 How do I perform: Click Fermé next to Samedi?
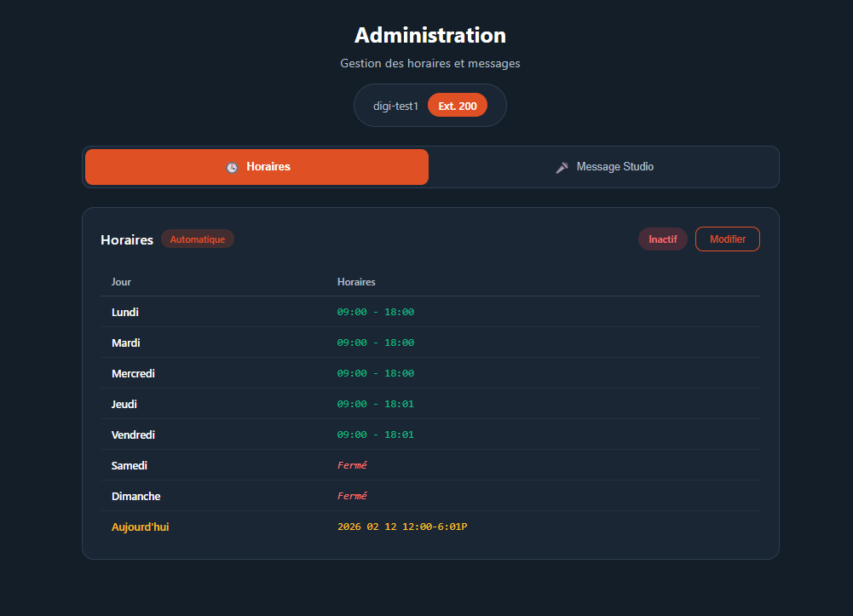[351, 465]
